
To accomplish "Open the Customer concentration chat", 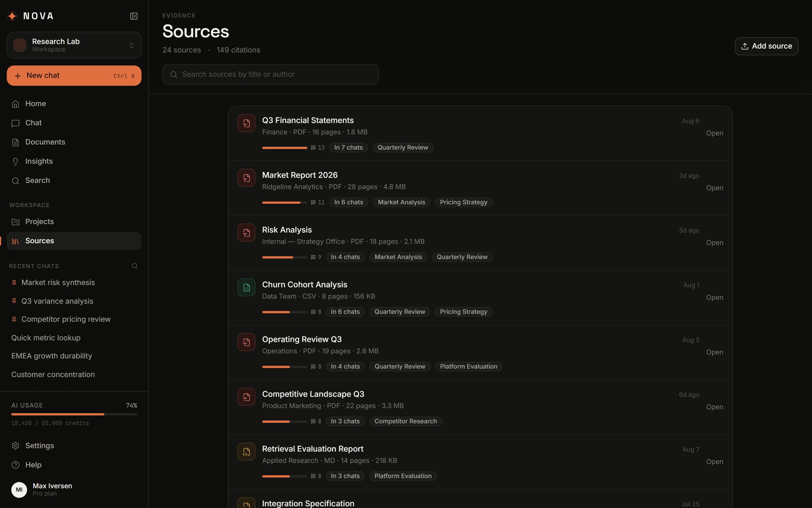I will (74, 374).
